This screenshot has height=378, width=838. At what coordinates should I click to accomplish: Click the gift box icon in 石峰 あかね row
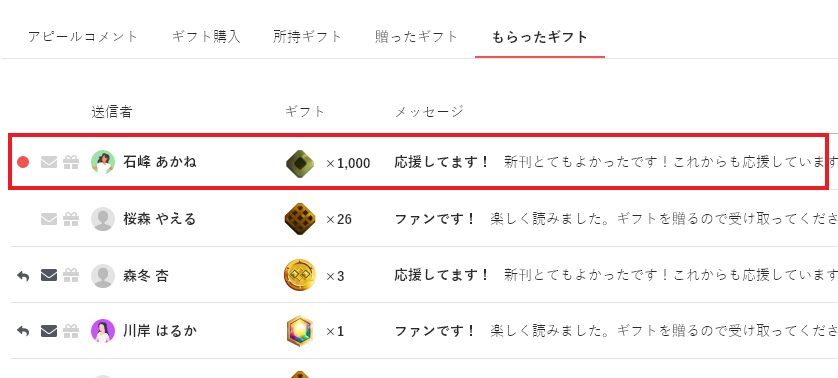pyautogui.click(x=71, y=162)
